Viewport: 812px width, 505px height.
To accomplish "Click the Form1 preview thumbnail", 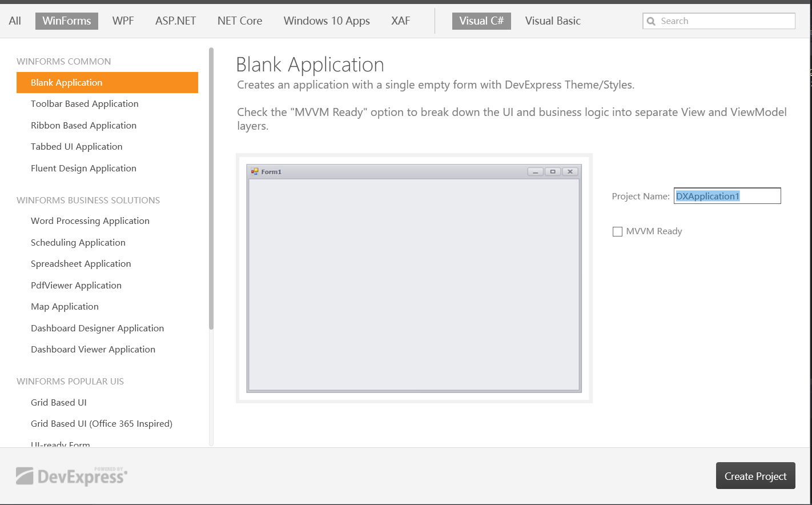I will click(x=414, y=278).
